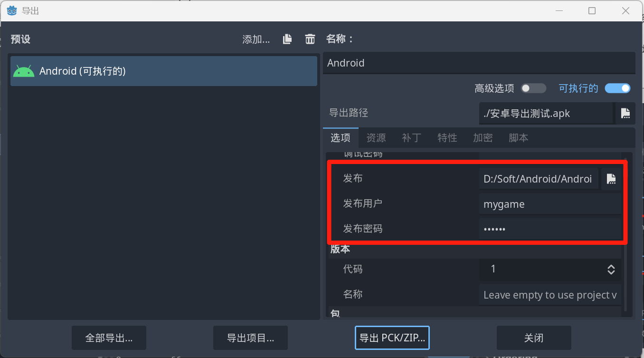The image size is (644, 358).
Task: Click the 全部导出... button
Action: [x=109, y=338]
